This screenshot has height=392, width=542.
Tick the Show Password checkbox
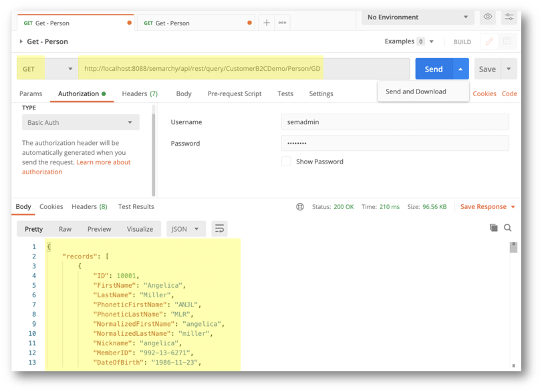[x=286, y=162]
